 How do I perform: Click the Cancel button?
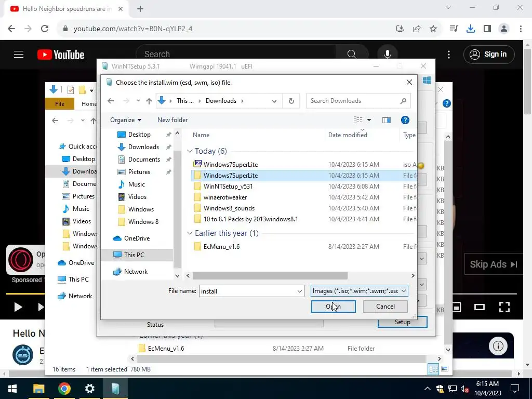(x=385, y=307)
